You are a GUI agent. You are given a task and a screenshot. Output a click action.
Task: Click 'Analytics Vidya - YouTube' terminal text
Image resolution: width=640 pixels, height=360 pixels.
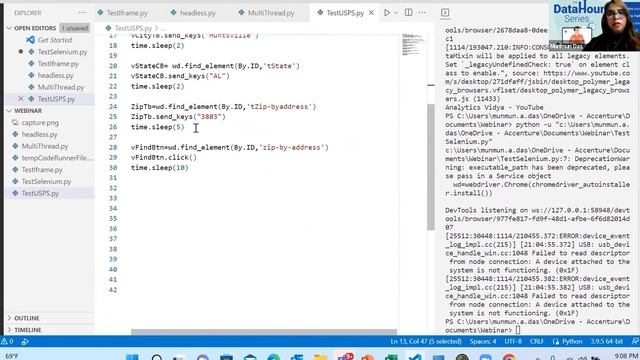tap(494, 107)
